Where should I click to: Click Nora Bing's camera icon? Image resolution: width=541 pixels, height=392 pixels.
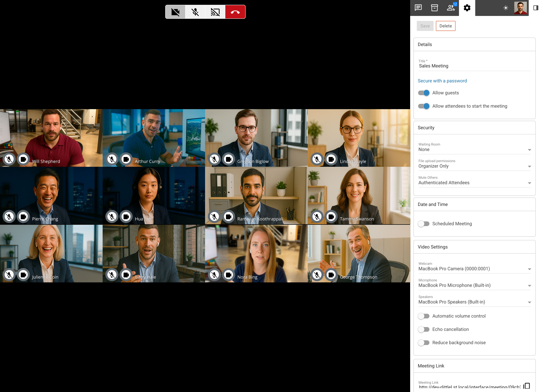pyautogui.click(x=228, y=275)
